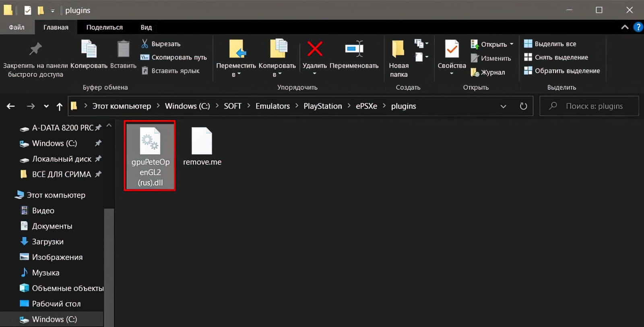Open Копировать в (copy to) menu
The height and width of the screenshot is (327, 644).
pyautogui.click(x=277, y=59)
